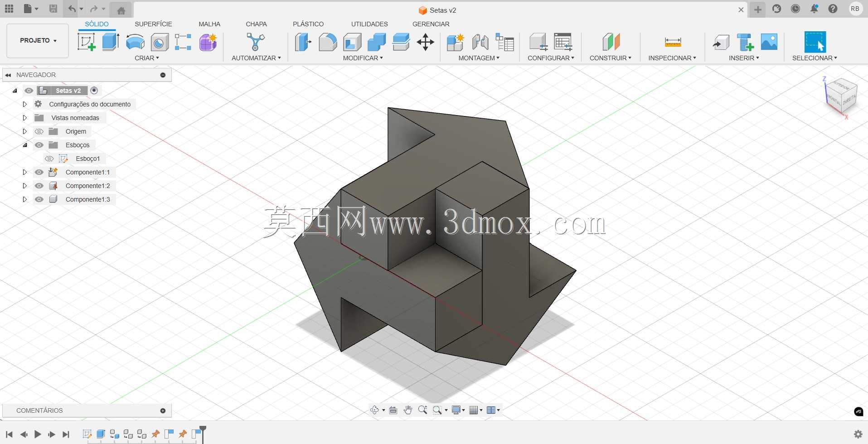Select the Extrude tool
The height and width of the screenshot is (444, 868).
(110, 42)
